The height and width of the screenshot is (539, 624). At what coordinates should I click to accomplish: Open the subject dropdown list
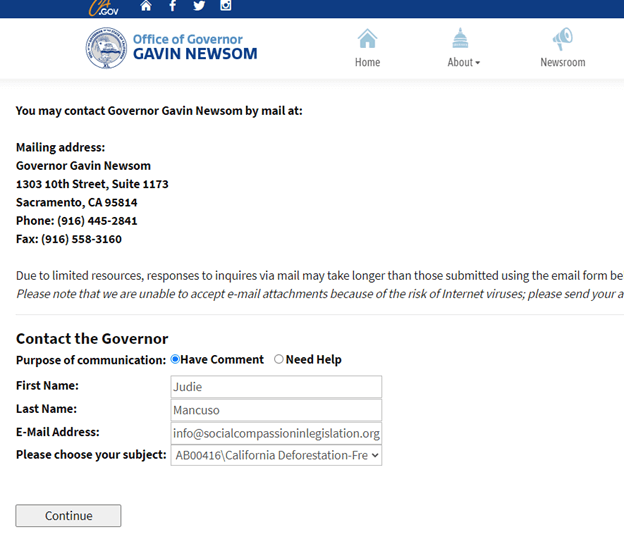(276, 455)
